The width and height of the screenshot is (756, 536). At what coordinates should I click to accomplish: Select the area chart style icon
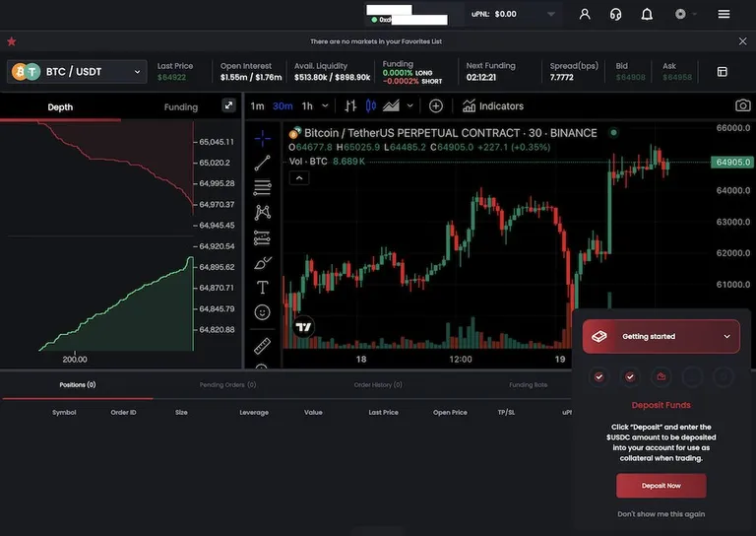[391, 105]
